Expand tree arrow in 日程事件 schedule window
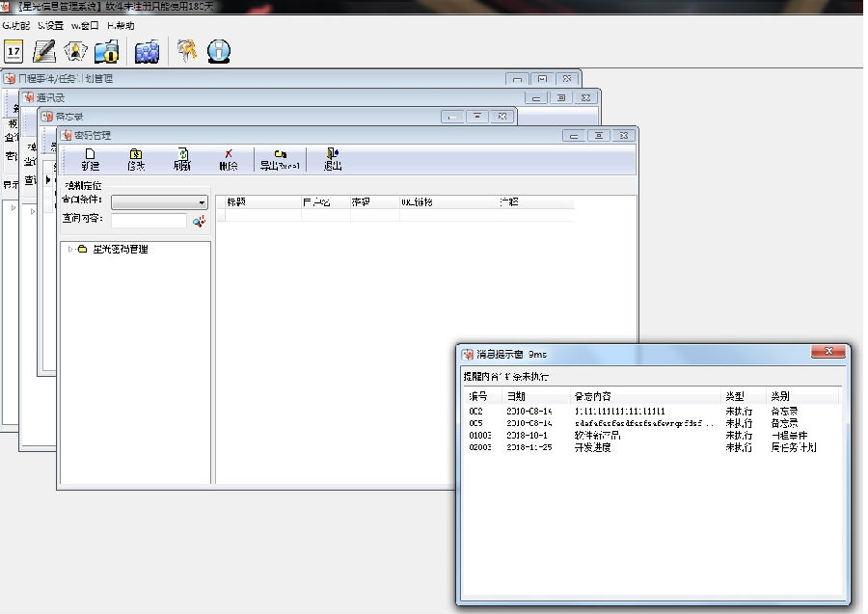This screenshot has width=868, height=614. click(14, 208)
